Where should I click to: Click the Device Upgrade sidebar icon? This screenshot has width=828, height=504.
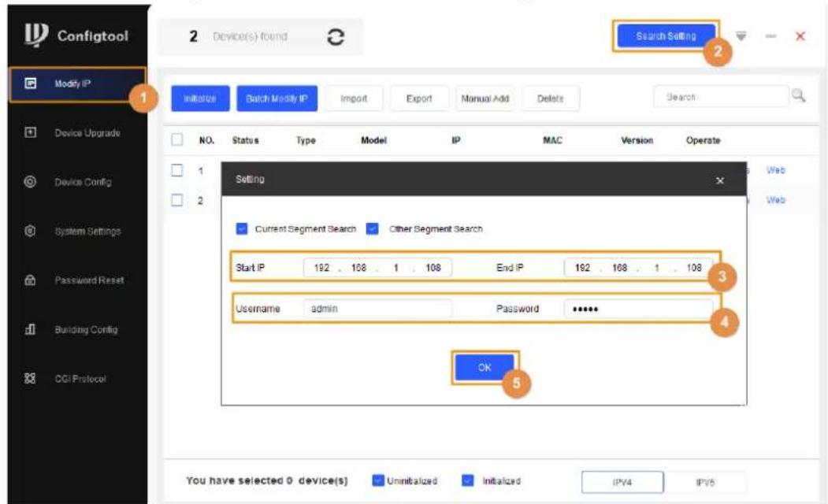pos(31,132)
